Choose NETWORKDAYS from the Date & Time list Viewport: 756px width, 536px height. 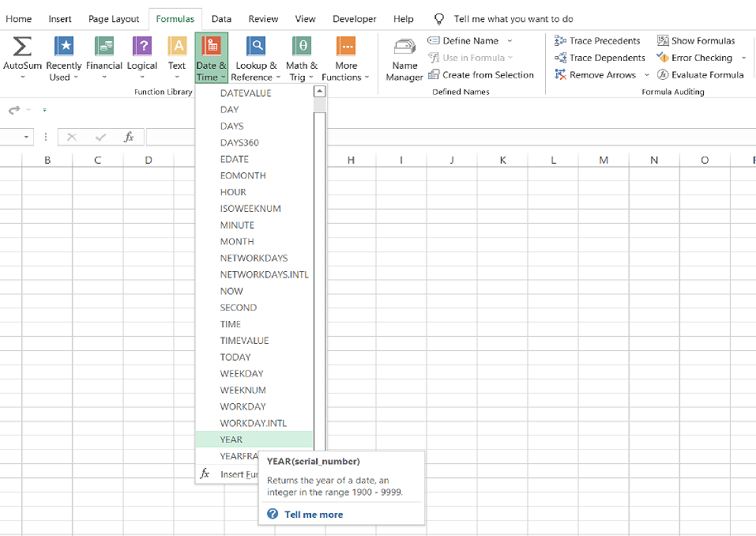click(x=254, y=259)
